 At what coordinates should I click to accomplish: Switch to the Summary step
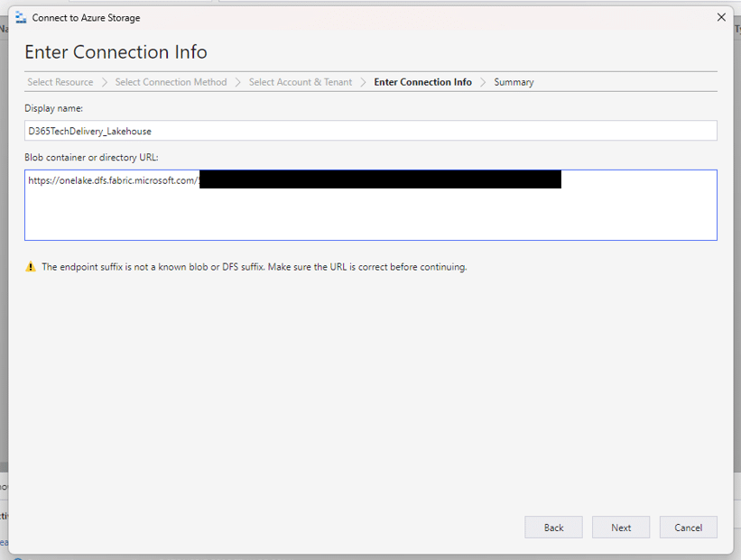coord(514,82)
